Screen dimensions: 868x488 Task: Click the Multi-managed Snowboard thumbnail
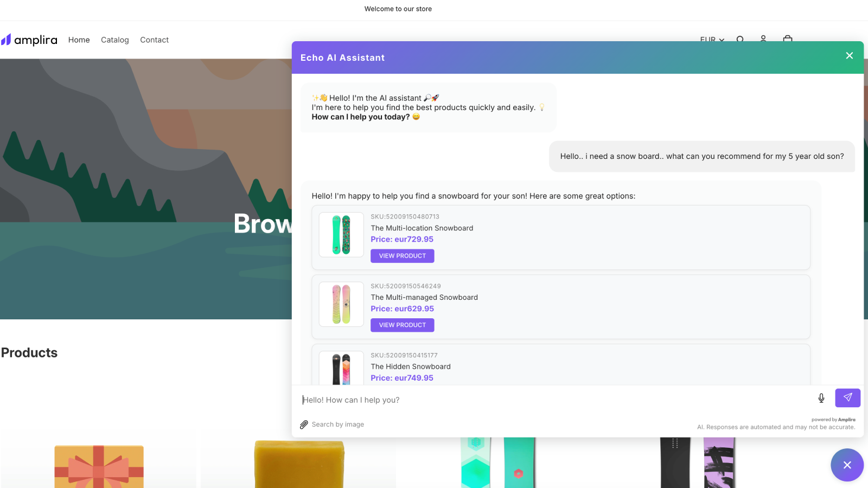pos(341,304)
